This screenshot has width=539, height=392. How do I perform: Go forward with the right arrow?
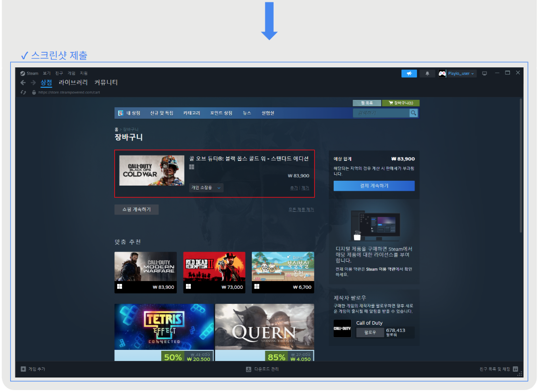pos(33,82)
